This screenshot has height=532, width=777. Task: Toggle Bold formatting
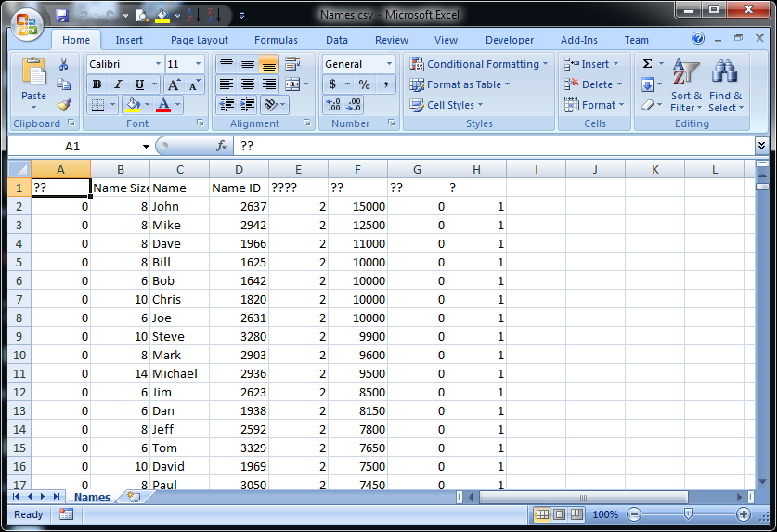tap(97, 84)
